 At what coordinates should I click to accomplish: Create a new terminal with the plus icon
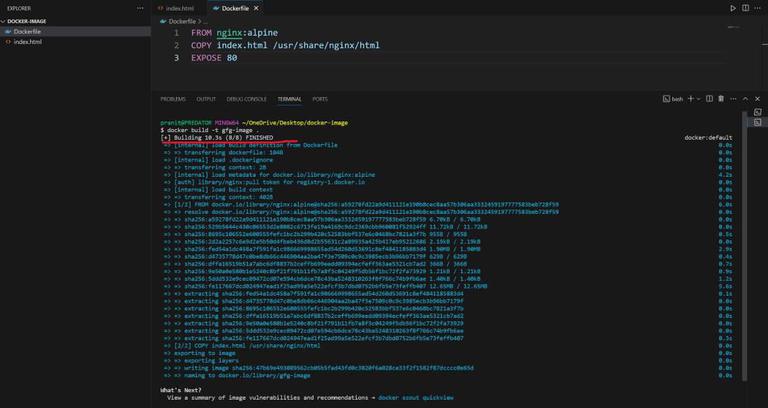[691, 99]
